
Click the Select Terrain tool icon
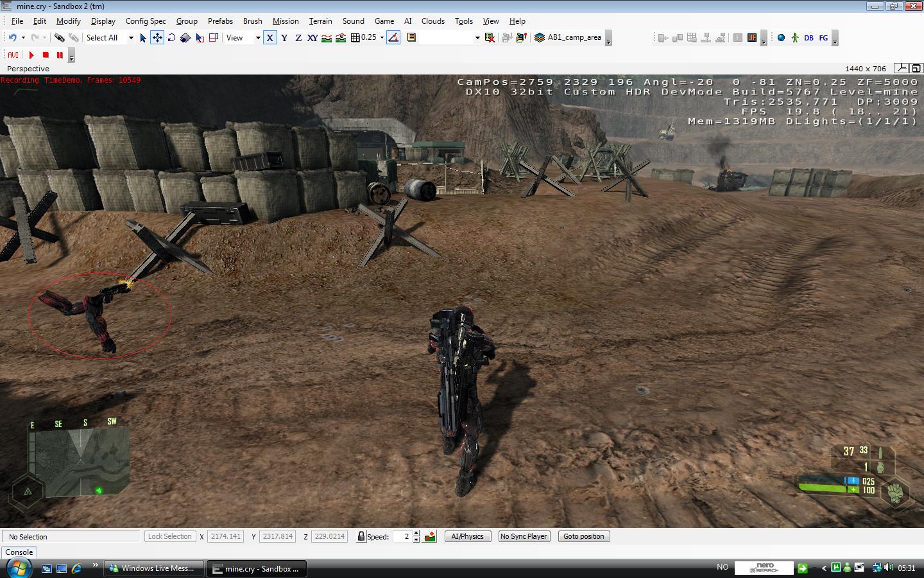click(x=200, y=37)
